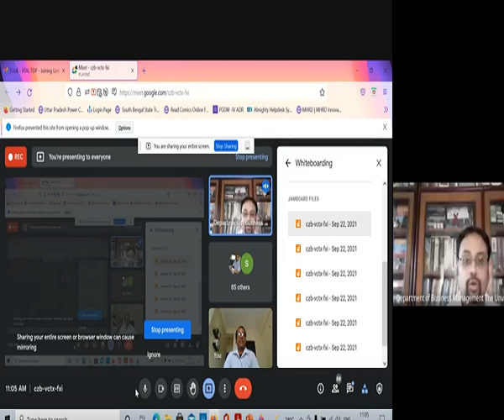Open Mail app from taskbar
The height and width of the screenshot is (420, 504).
[192, 417]
